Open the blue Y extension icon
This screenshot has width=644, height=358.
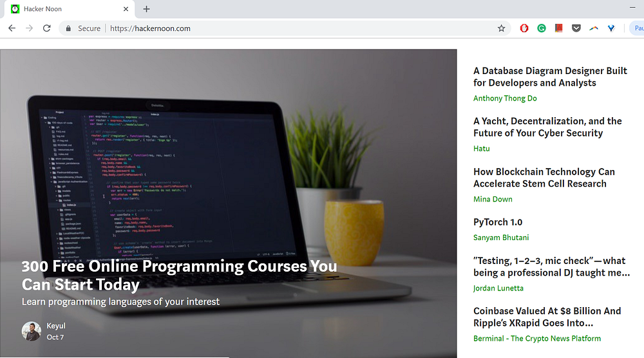(611, 28)
